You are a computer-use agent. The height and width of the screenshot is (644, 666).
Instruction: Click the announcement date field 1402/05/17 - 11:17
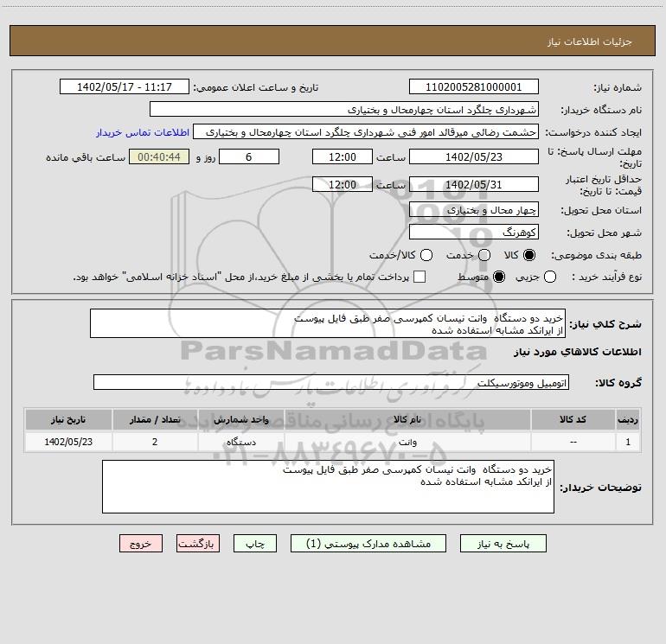(x=125, y=86)
